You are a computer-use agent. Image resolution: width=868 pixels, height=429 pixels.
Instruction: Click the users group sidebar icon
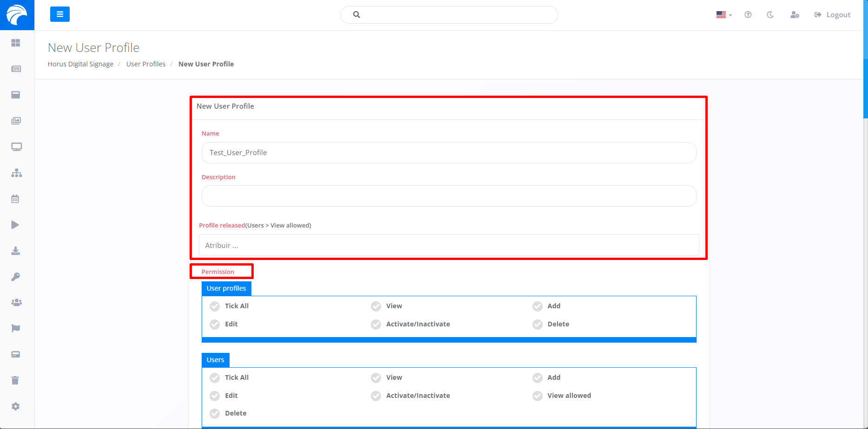[16, 303]
